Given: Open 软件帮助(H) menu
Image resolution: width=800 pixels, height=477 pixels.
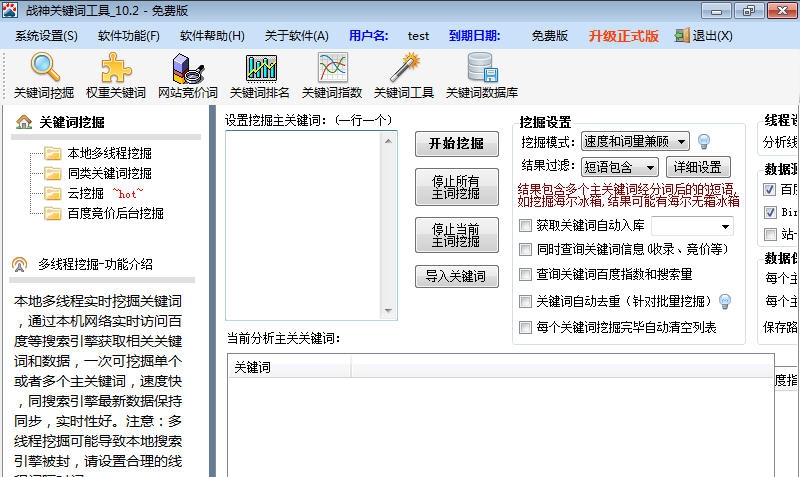Looking at the screenshot, I should point(212,36).
